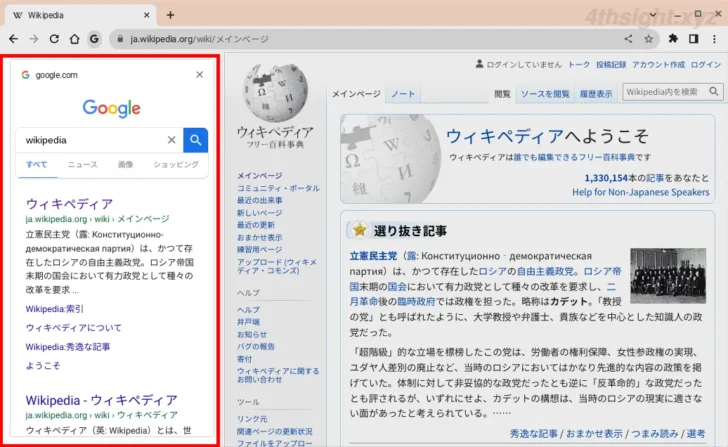Open the 立憲民主党 featured article link
Screen dimensions: 728x447
(373, 256)
